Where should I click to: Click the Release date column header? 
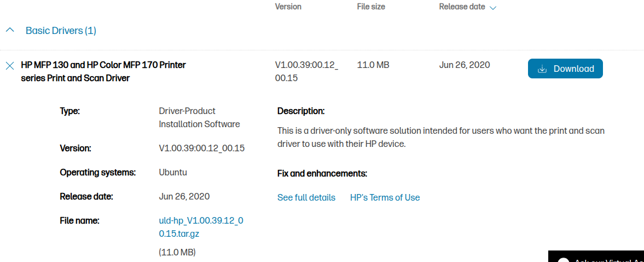coord(462,7)
